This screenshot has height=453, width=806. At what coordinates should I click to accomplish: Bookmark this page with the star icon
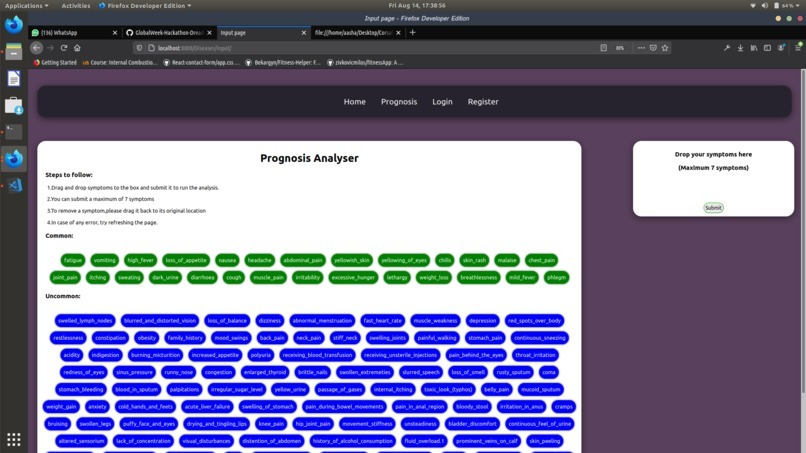point(665,48)
